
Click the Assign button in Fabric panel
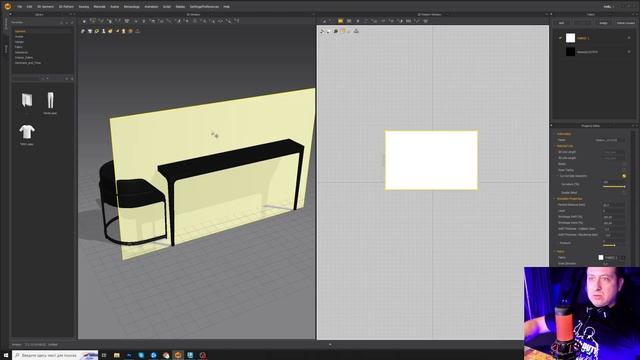[604, 23]
